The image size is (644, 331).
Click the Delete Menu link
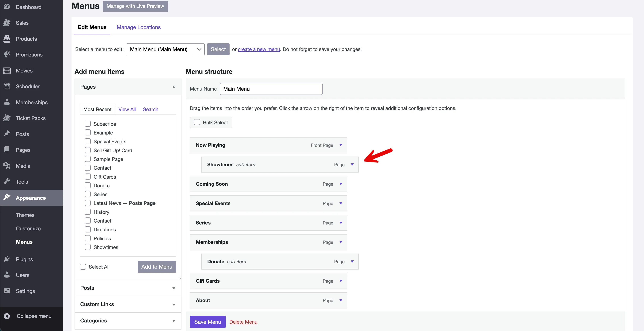[243, 322]
